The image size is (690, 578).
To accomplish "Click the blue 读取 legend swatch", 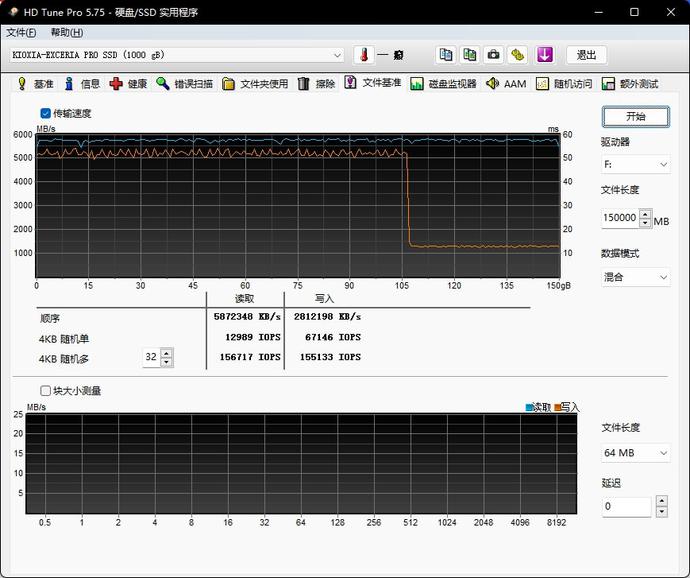I will pyautogui.click(x=529, y=408).
